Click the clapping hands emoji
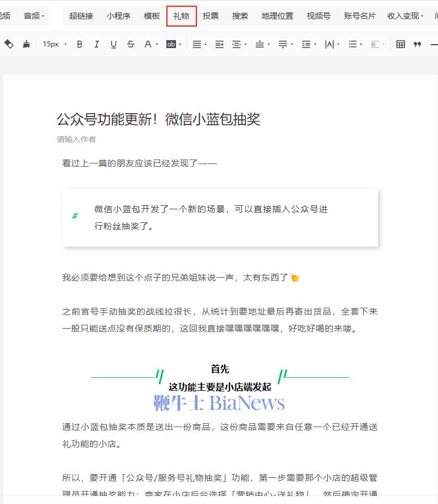Screen dimensions: 438x504 coord(295,277)
